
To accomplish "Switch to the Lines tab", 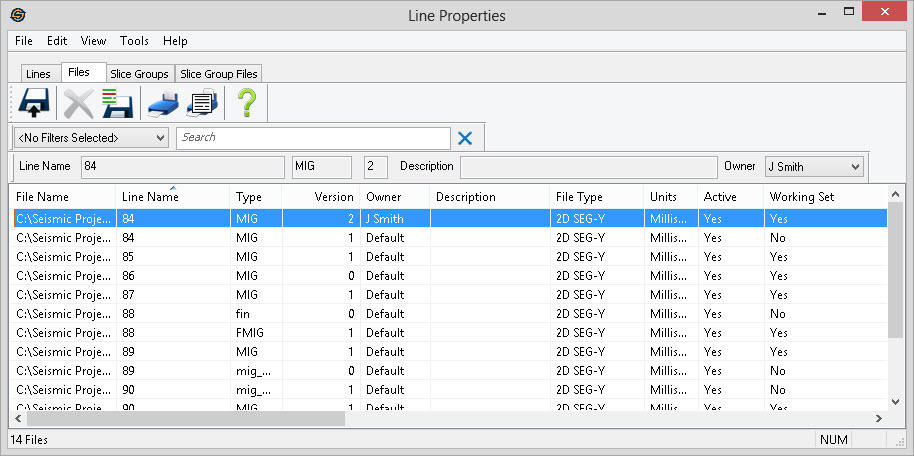I will 38,74.
